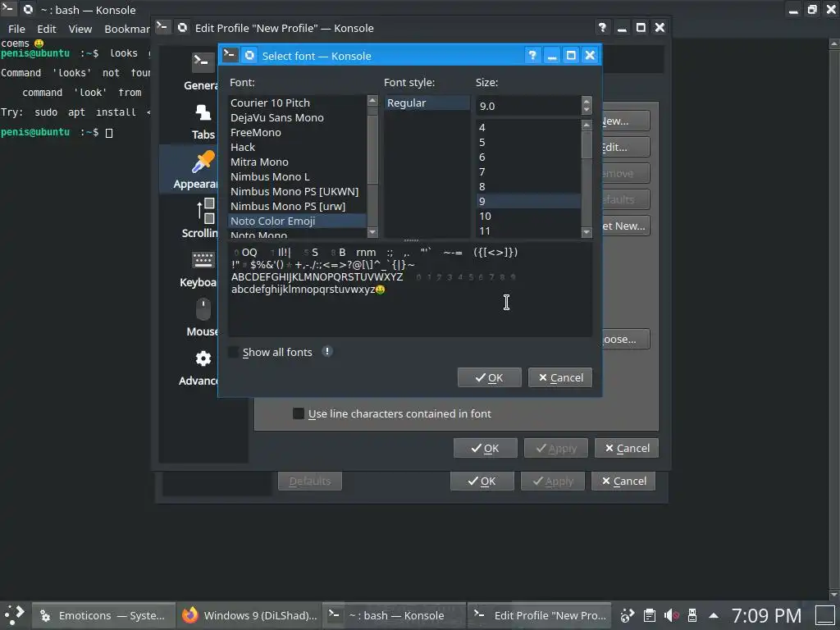Image resolution: width=840 pixels, height=630 pixels.
Task: Toggle Use line characters contained in font
Action: pyautogui.click(x=299, y=413)
